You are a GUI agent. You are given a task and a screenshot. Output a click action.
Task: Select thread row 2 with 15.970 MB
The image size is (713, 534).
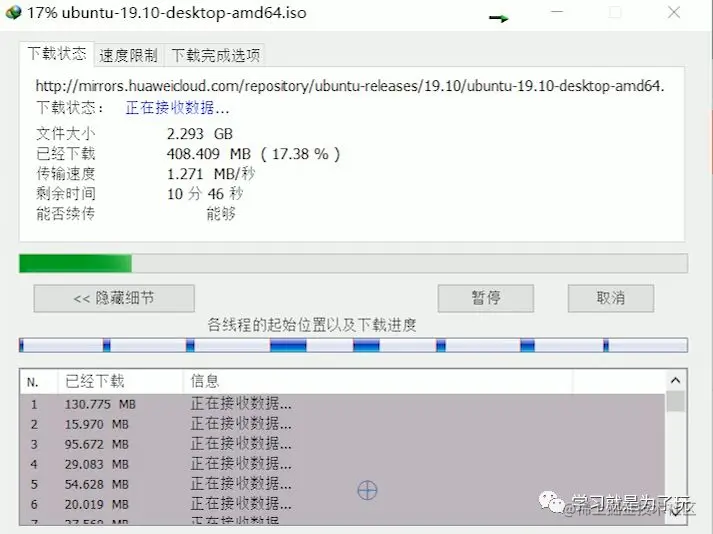(342, 424)
